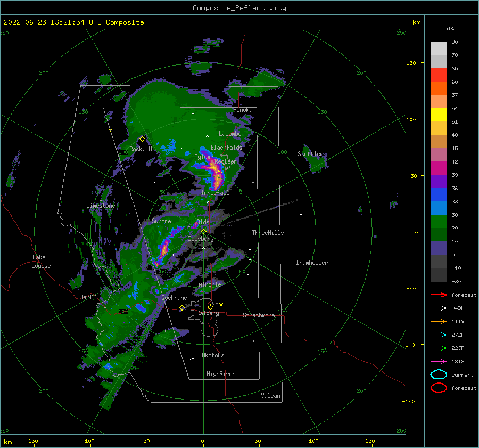Pick the green 22JP arrow icon
The height and width of the screenshot is (448, 479).
click(x=439, y=348)
